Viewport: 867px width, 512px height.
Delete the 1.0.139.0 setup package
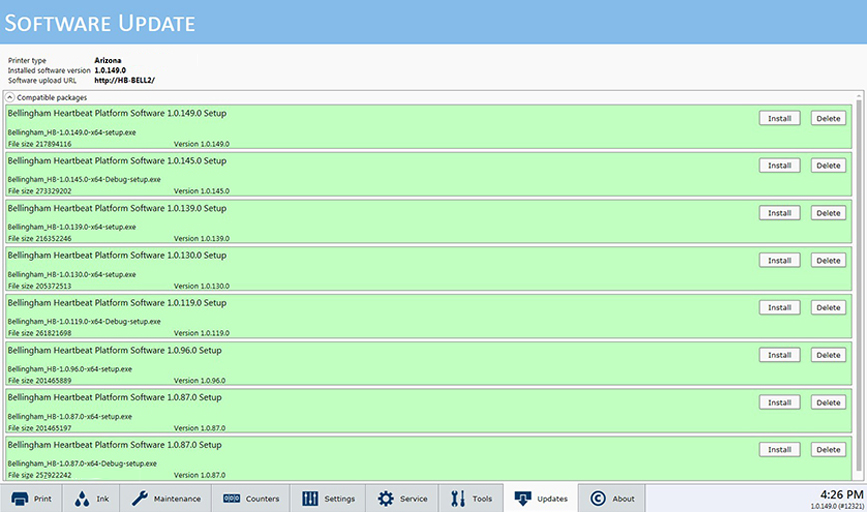coord(828,213)
